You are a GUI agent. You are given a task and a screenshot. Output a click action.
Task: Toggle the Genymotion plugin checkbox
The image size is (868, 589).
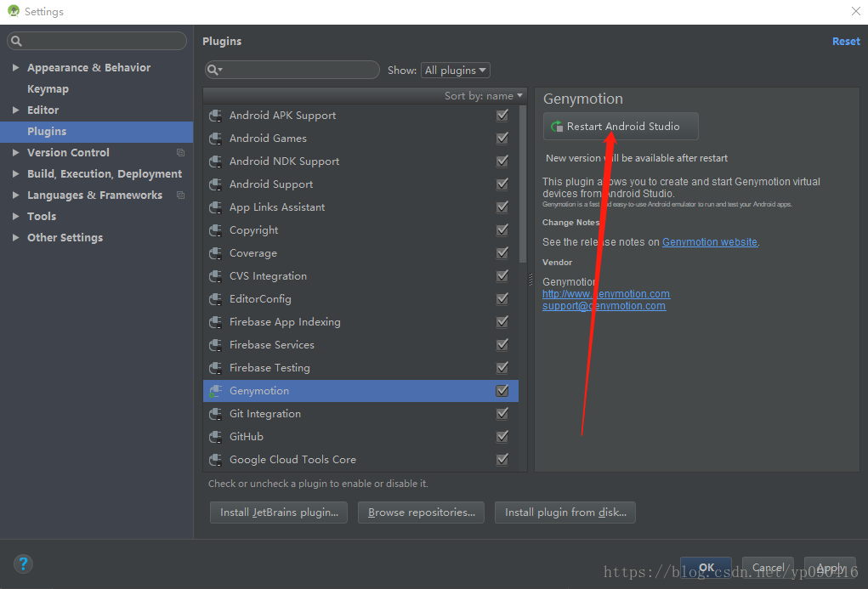[502, 391]
